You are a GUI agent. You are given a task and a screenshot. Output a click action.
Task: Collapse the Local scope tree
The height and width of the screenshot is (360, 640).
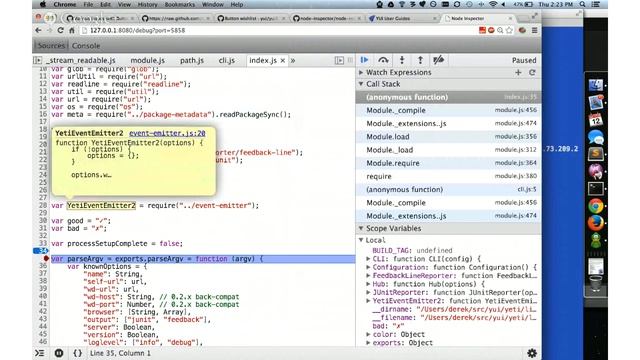pos(361,240)
